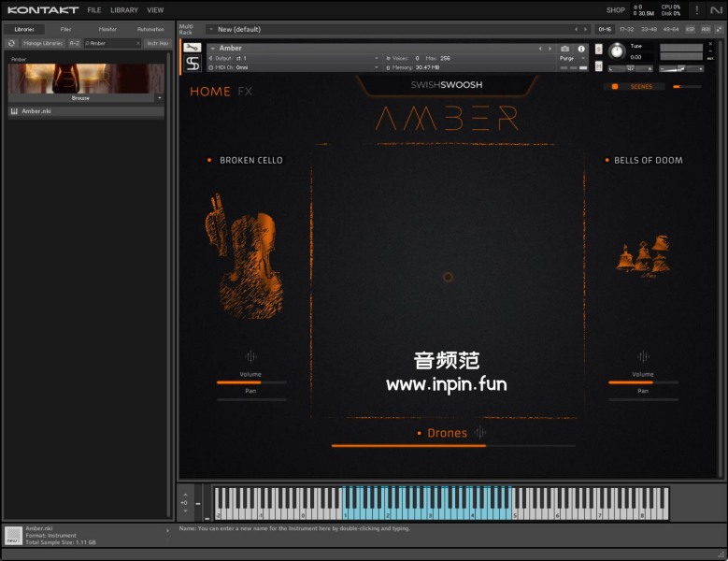Image resolution: width=728 pixels, height=561 pixels.
Task: Click the previous multi preset arrow
Action: click(577, 29)
